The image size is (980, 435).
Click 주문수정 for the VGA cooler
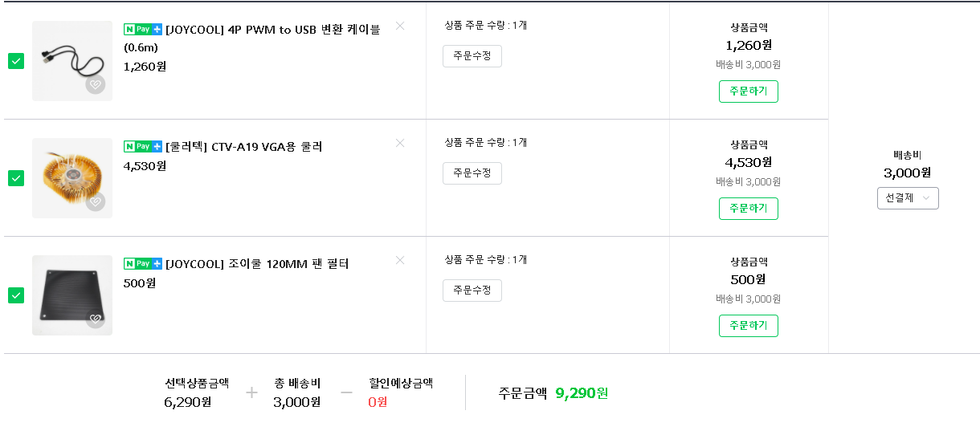472,173
